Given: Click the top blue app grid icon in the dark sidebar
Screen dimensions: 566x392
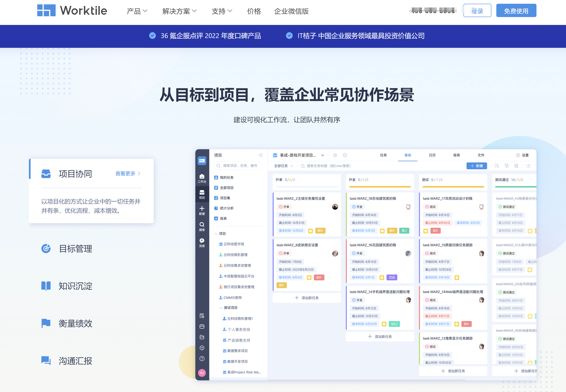Looking at the screenshot, I should (202, 161).
